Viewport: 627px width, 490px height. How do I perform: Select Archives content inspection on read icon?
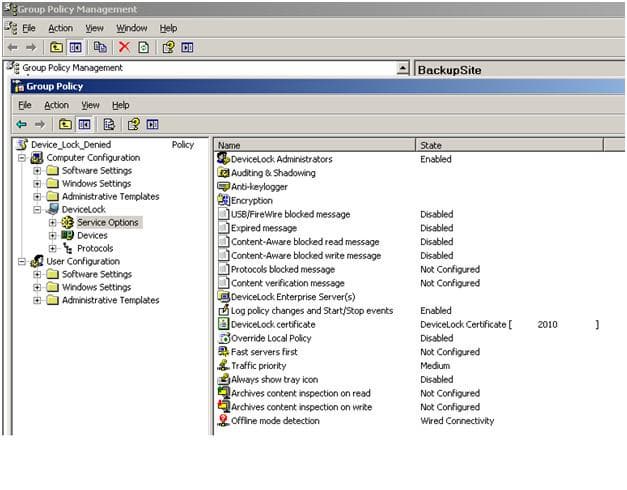click(x=223, y=393)
